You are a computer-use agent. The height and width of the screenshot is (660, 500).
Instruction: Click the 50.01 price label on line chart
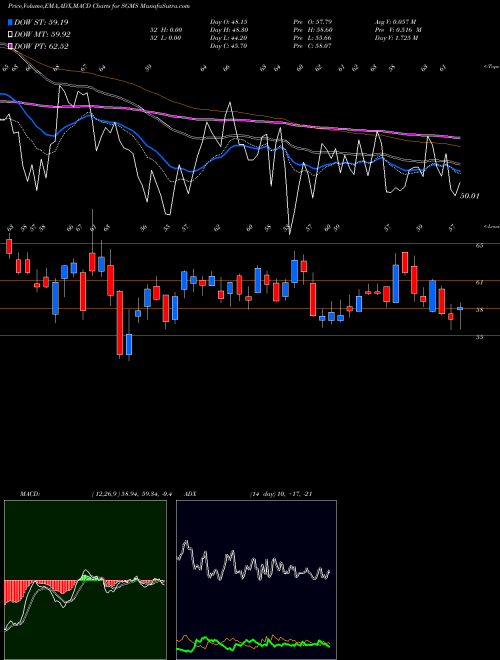[470, 196]
